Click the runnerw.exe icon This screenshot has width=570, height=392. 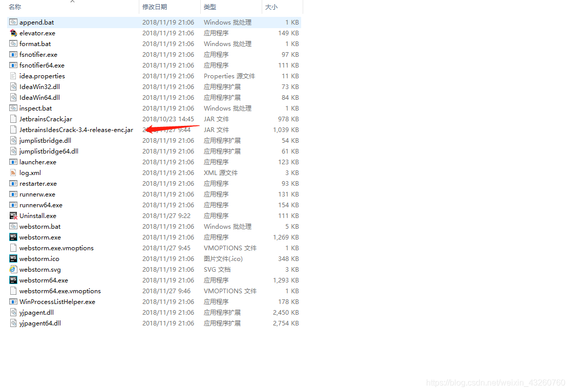13,194
